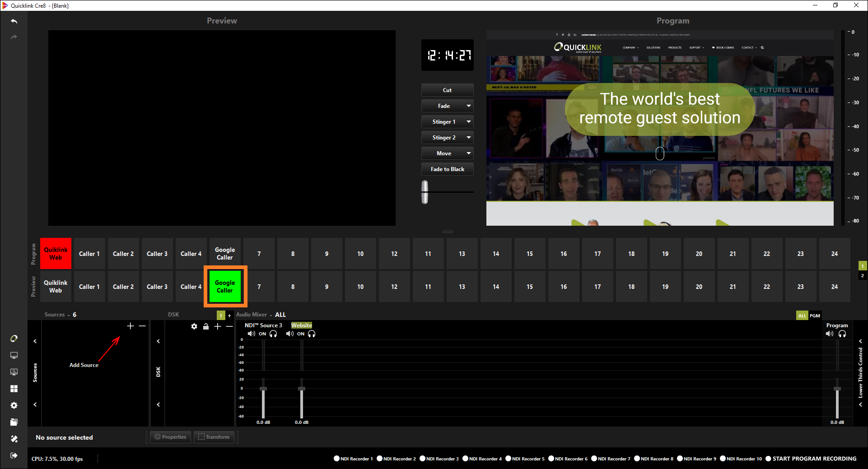This screenshot has width=868, height=469.
Task: Click the transition T-bar handle
Action: (x=425, y=192)
